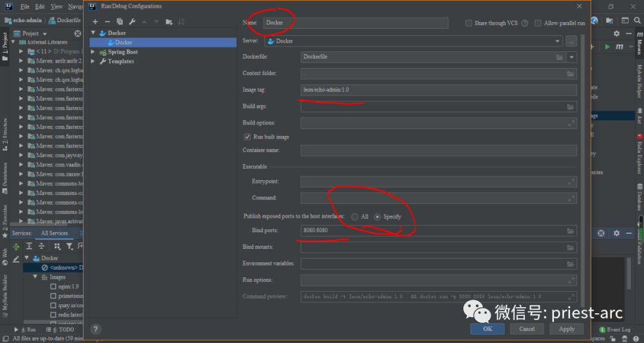Switch to All Services tab
The width and height of the screenshot is (644, 343).
54,233
